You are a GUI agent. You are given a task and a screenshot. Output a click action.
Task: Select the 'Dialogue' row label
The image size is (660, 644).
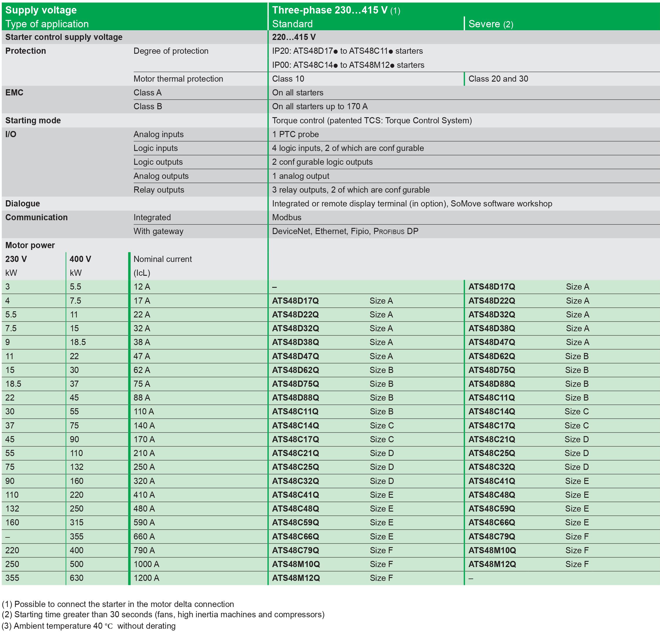pos(22,204)
